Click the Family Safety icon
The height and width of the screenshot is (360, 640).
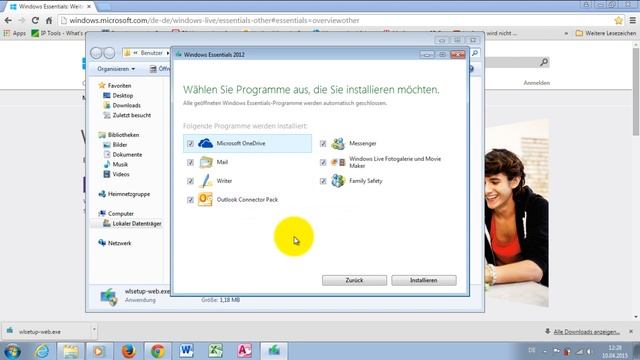[338, 181]
